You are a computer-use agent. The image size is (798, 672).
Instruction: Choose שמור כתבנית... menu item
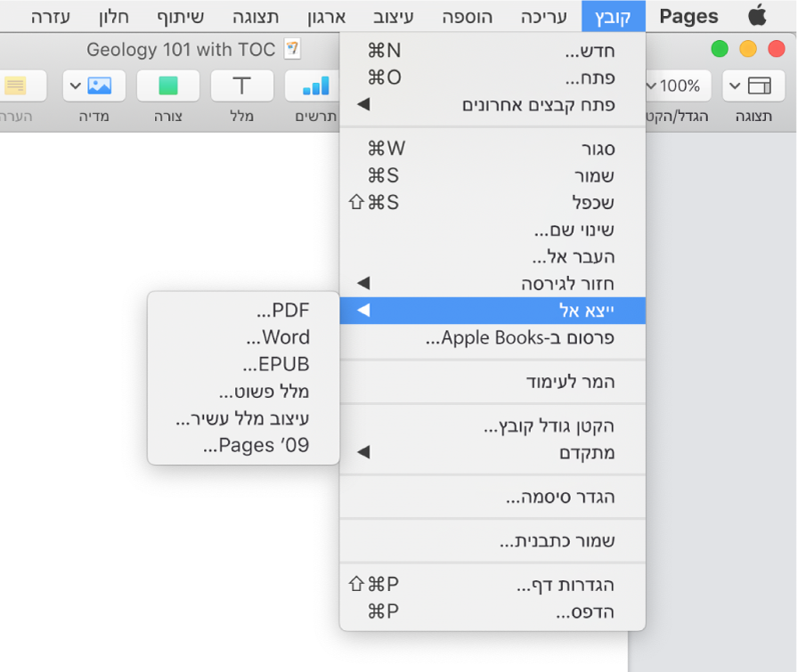coord(493,540)
